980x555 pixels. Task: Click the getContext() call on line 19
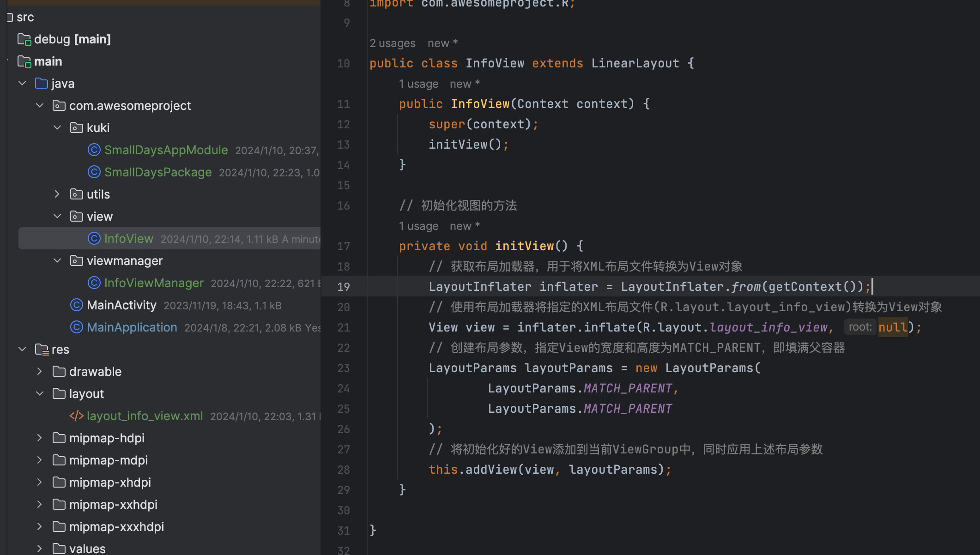coord(813,287)
